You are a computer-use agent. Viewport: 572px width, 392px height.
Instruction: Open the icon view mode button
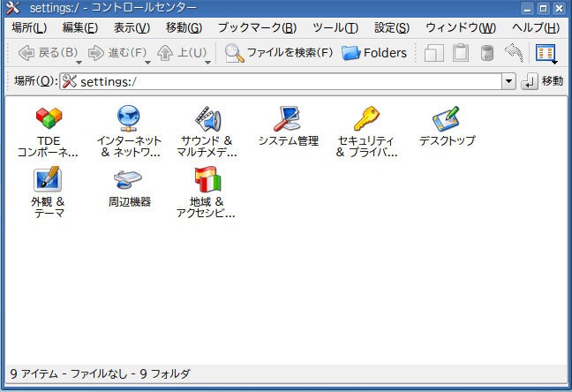tap(546, 53)
